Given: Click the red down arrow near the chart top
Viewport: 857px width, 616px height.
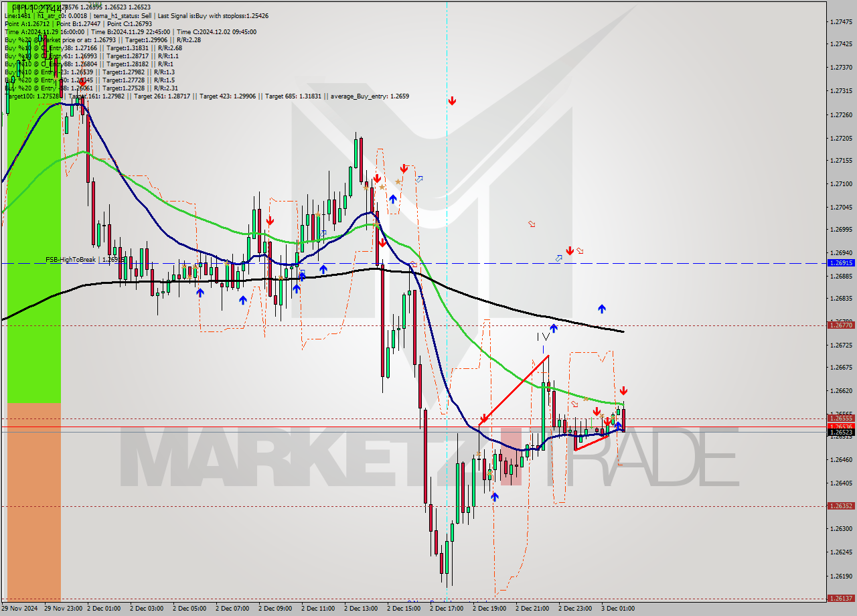Looking at the screenshot, I should point(453,100).
